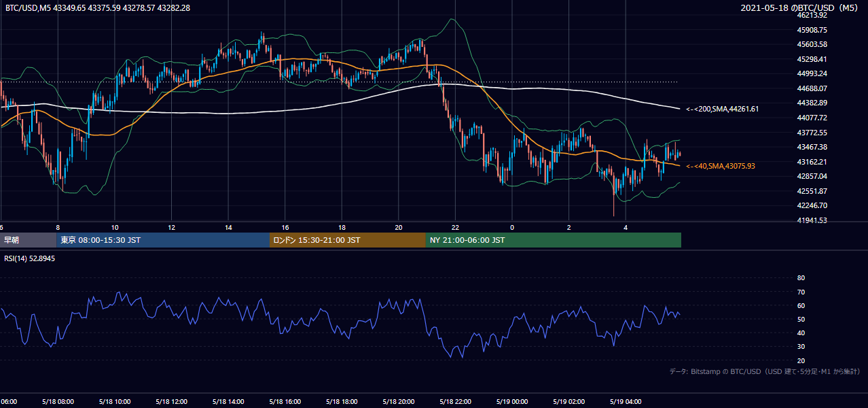The height and width of the screenshot is (408, 868).
Task: Click the 5/19 00:00 time label
Action: 512,402
